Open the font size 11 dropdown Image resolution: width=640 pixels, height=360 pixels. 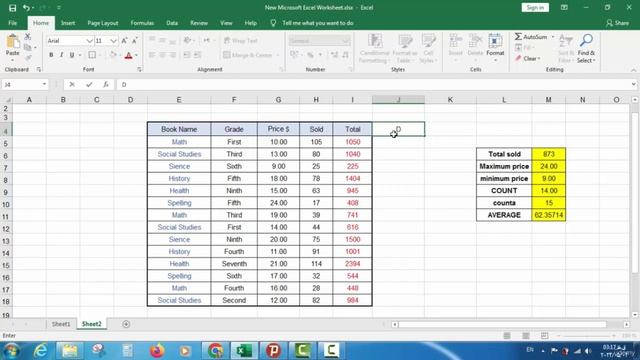click(x=113, y=41)
